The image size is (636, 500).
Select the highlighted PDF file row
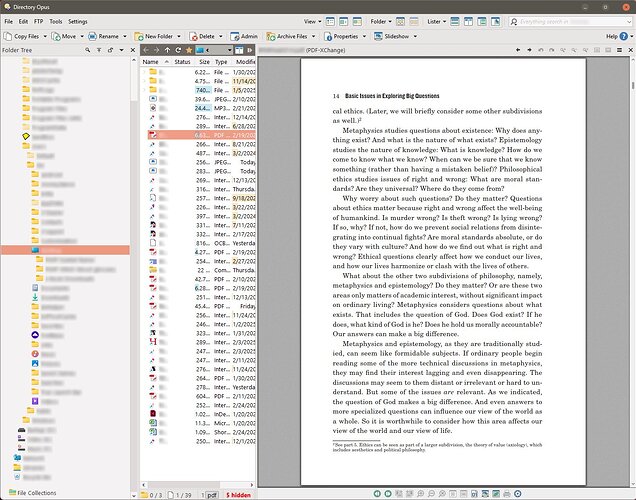point(202,135)
